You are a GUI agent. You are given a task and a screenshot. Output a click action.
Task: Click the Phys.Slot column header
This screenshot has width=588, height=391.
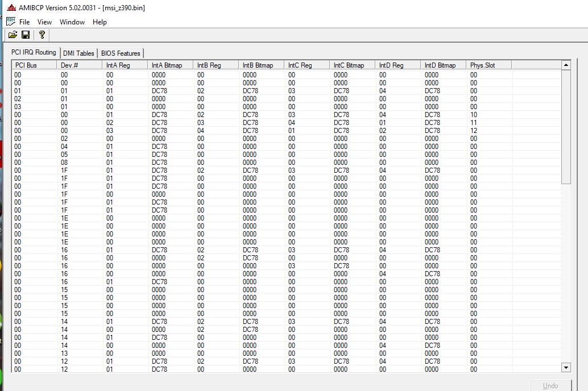pos(489,65)
